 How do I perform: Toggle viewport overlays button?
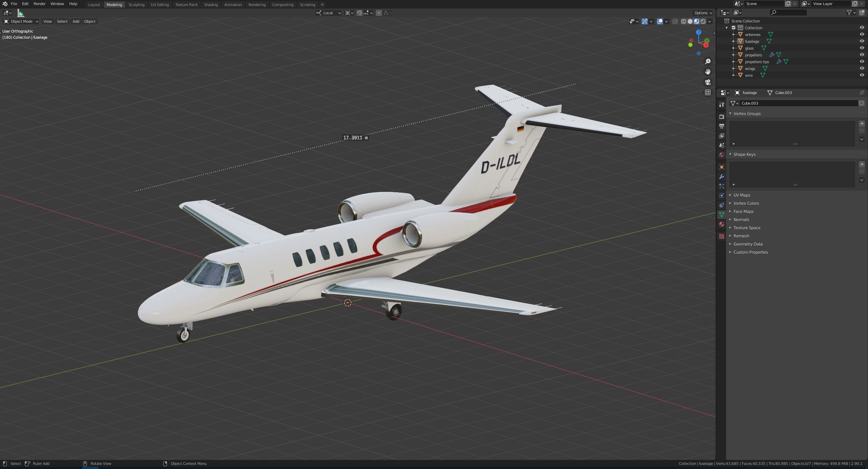pos(660,21)
